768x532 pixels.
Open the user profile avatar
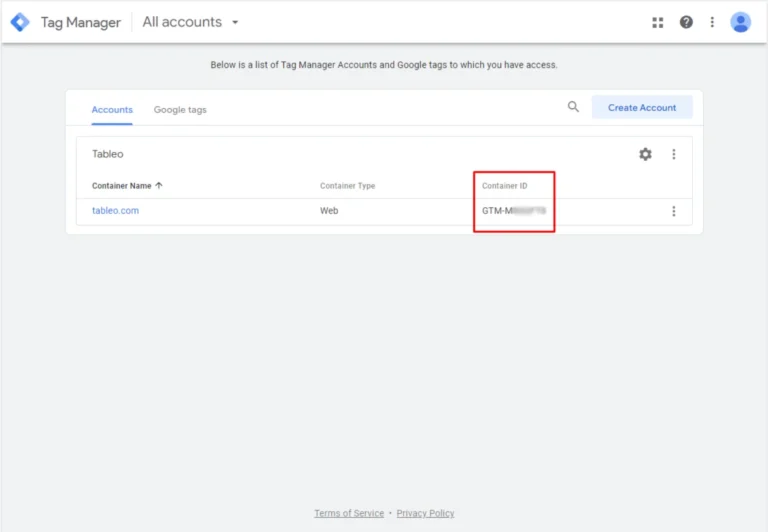(740, 22)
